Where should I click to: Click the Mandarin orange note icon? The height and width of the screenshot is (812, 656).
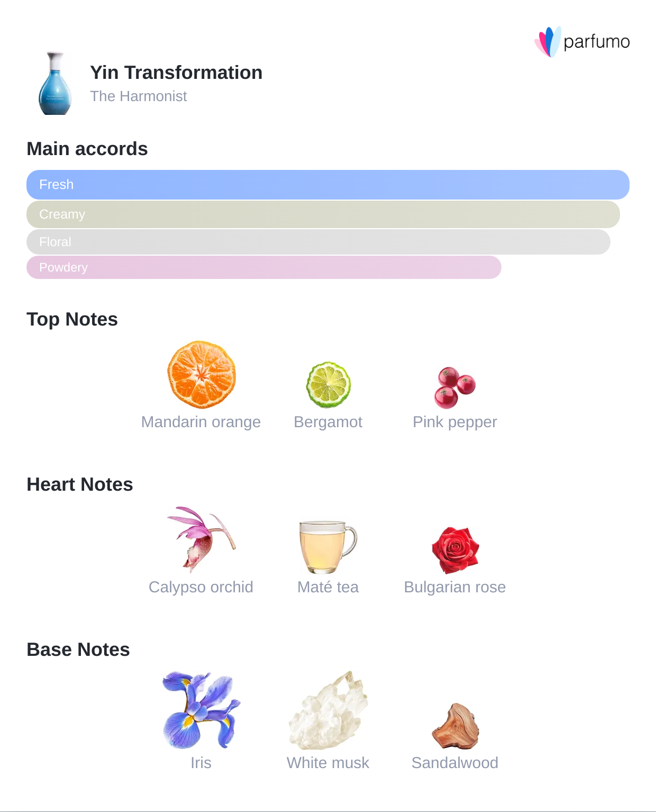coord(202,375)
